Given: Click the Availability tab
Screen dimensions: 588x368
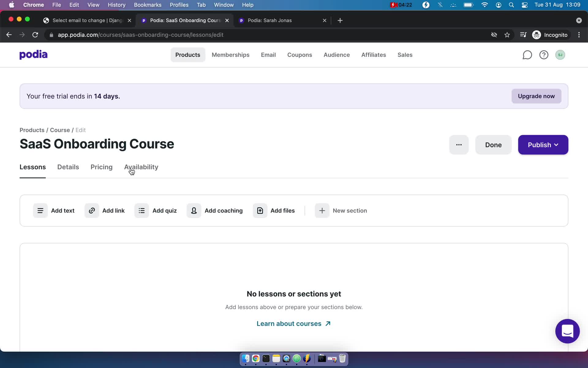Looking at the screenshot, I should tap(141, 167).
